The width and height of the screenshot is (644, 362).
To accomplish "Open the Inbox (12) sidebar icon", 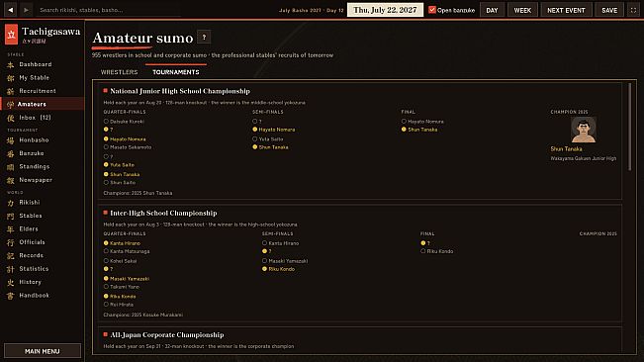I will click(x=10, y=118).
